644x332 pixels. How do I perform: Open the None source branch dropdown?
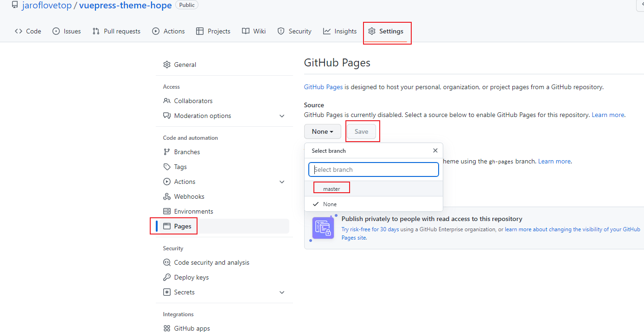point(323,131)
